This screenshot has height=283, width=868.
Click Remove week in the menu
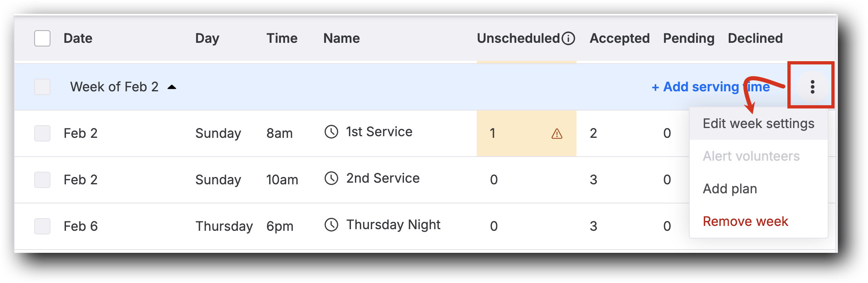pos(745,221)
